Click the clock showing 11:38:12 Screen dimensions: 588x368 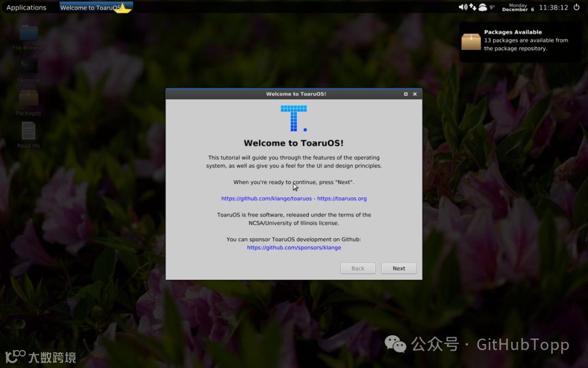(x=554, y=8)
